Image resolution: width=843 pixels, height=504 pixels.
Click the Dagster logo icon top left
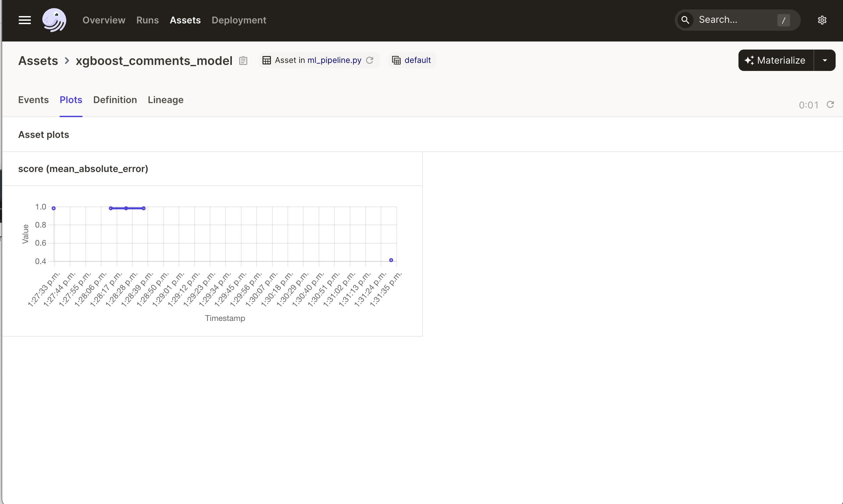point(54,20)
